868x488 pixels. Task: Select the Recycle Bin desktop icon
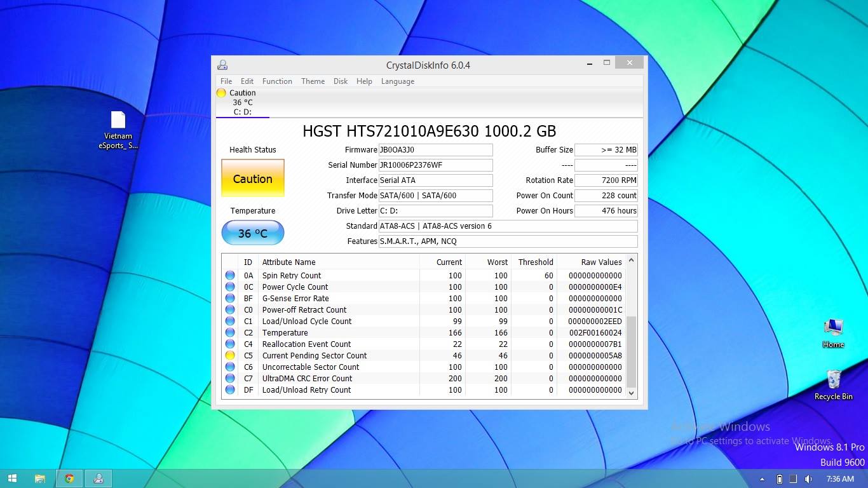[834, 385]
